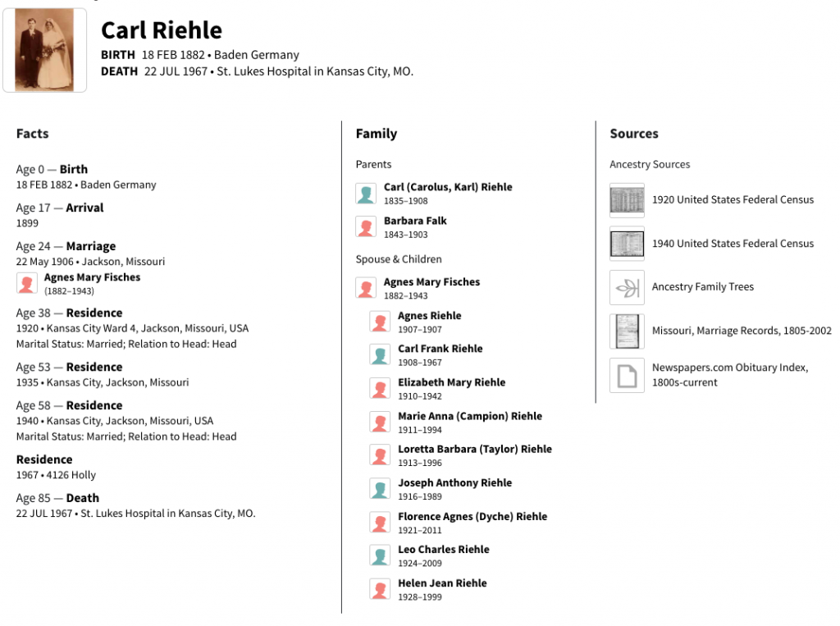Open Agnes Mary Fisches in Spouse & Children
The width and height of the screenshot is (840, 626).
431,282
